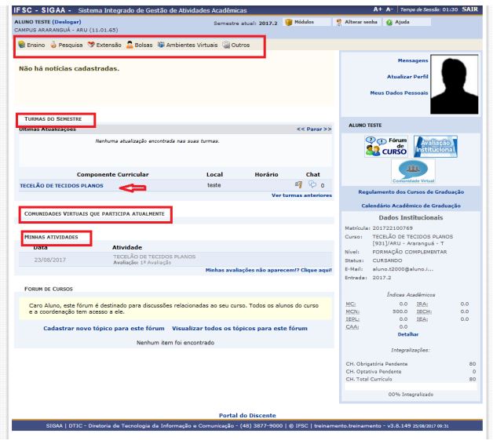Screen dimensions: 493x448
Task: Stop updates with the Parar link
Action: [313, 129]
